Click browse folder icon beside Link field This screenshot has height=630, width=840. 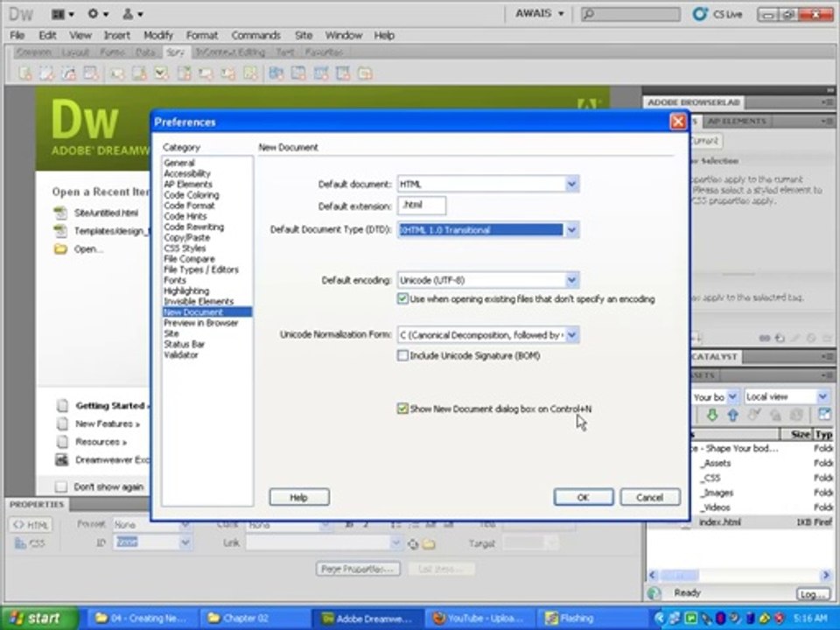[429, 544]
